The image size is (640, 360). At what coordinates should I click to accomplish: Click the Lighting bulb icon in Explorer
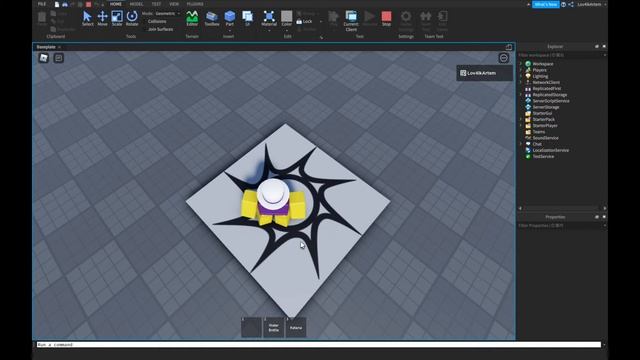tap(528, 76)
